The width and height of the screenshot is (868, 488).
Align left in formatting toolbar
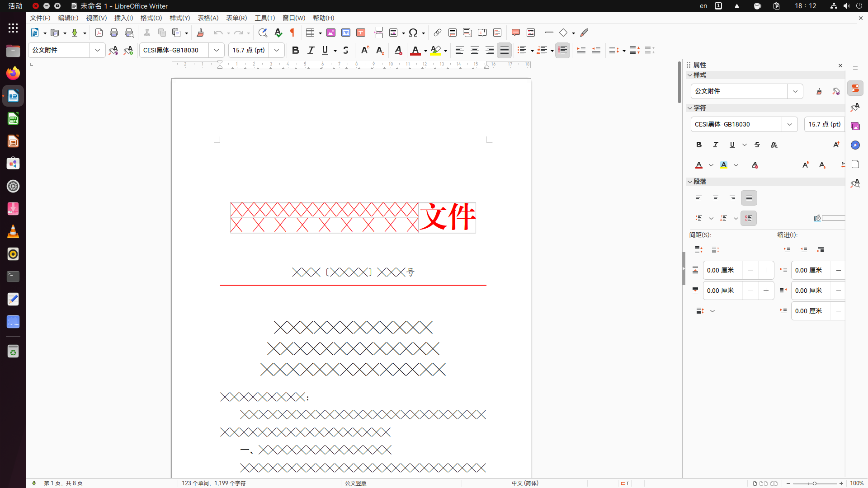pyautogui.click(x=459, y=50)
